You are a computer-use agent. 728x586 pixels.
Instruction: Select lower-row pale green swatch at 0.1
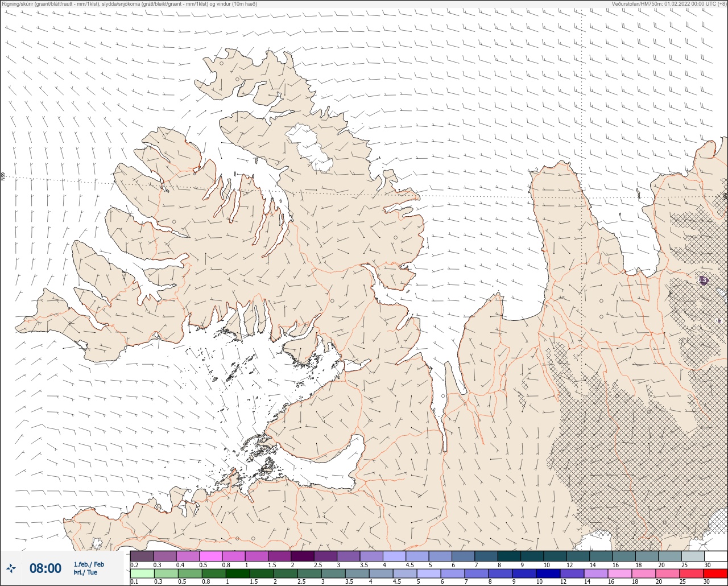[142, 573]
